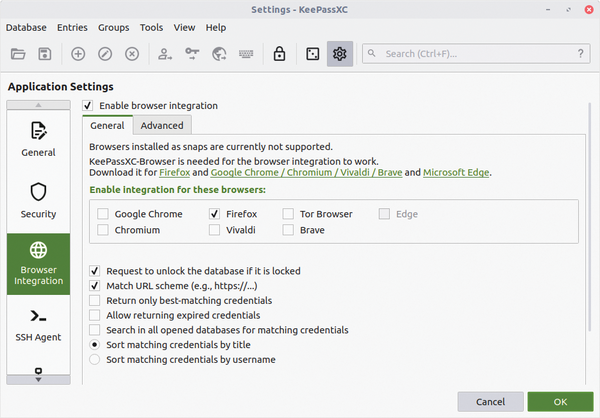This screenshot has width=600, height=418.
Task: Copy URL globe icon in toolbar
Action: coord(219,54)
